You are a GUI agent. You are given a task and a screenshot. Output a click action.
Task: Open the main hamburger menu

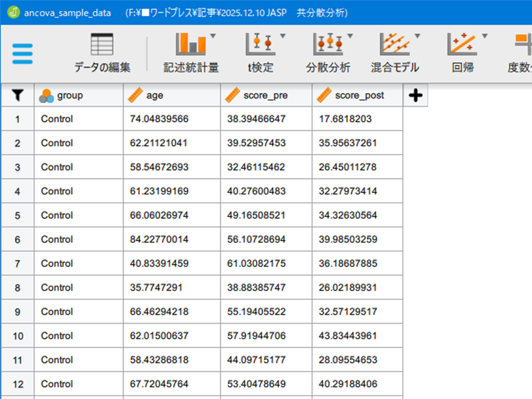click(22, 54)
